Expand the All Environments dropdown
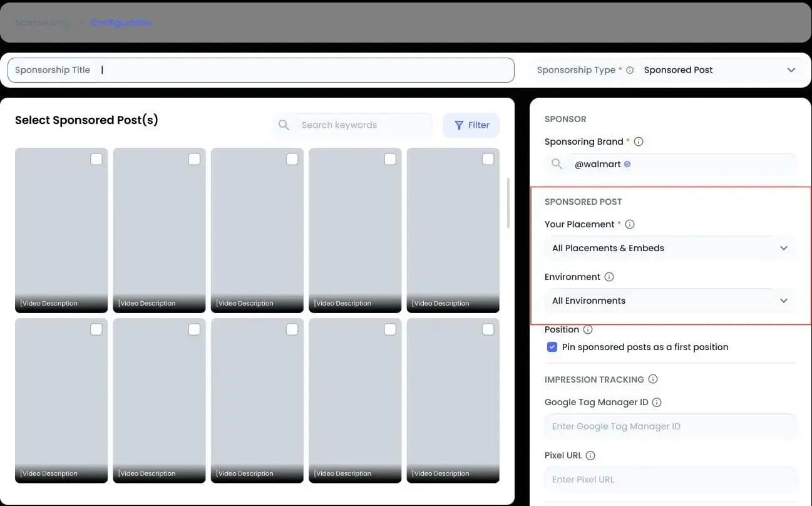Viewport: 812px width, 506px height. tap(671, 301)
